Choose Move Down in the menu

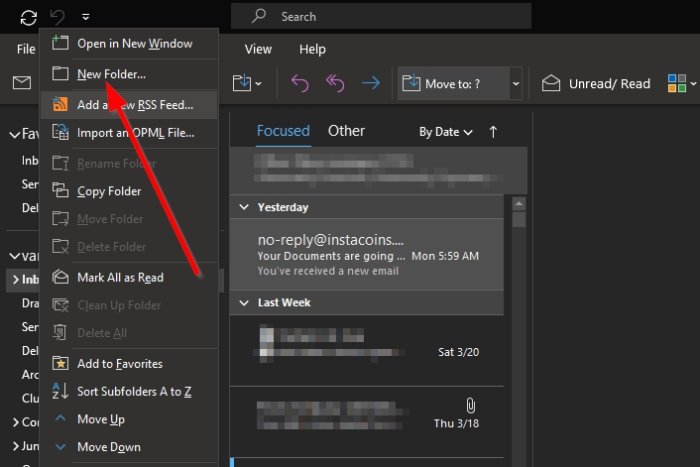coord(129,447)
